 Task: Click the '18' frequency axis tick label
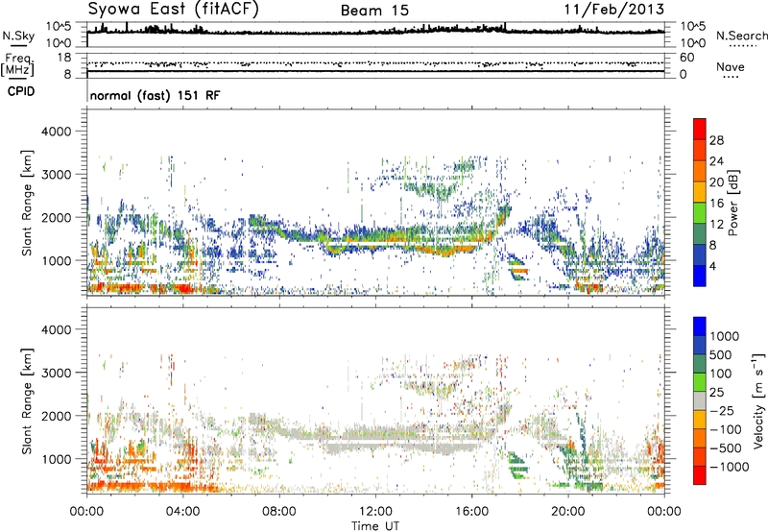pyautogui.click(x=63, y=58)
